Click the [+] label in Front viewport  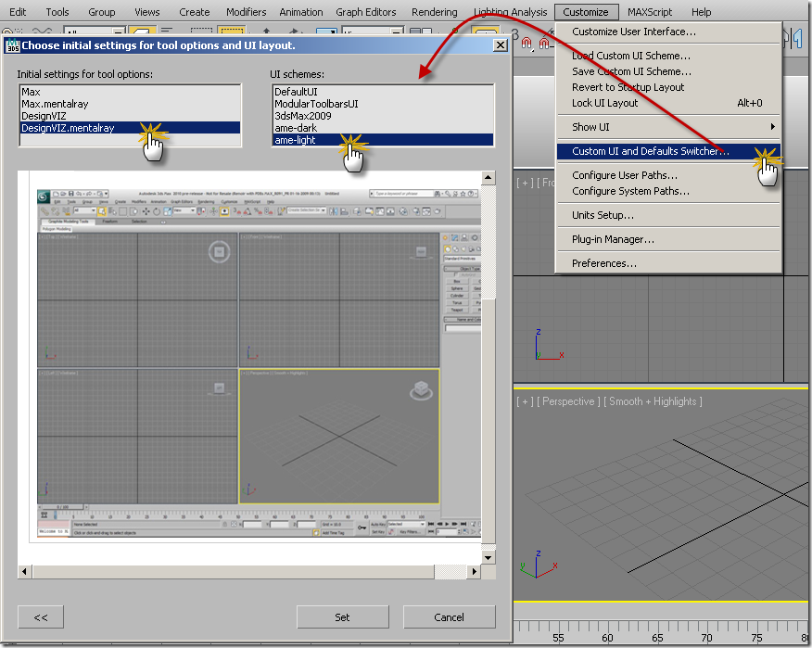[x=525, y=183]
